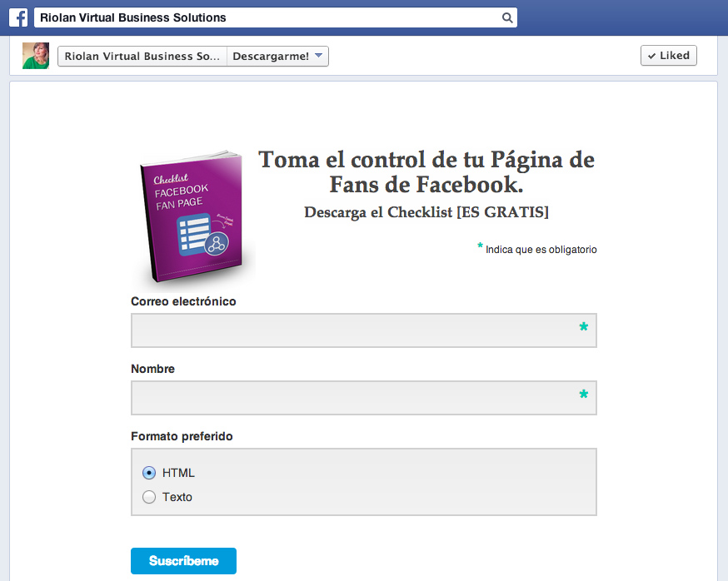The height and width of the screenshot is (581, 728).
Task: Click the HTML label text
Action: [x=178, y=473]
